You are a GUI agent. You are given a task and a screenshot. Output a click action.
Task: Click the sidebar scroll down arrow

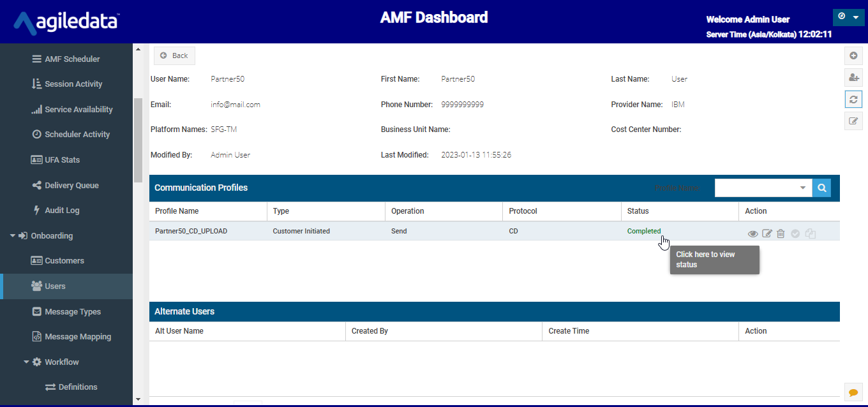coord(138,399)
